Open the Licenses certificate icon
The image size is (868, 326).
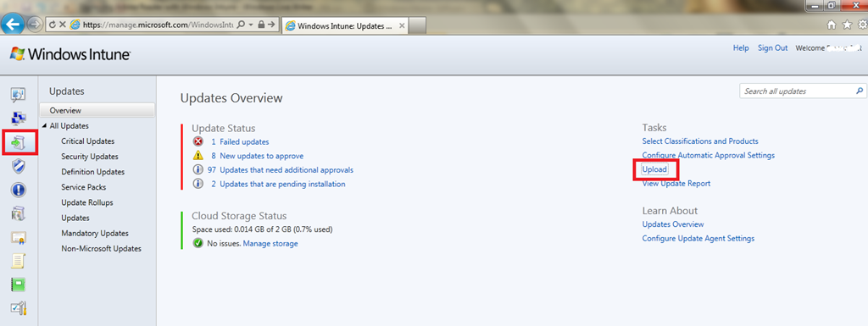point(19,238)
